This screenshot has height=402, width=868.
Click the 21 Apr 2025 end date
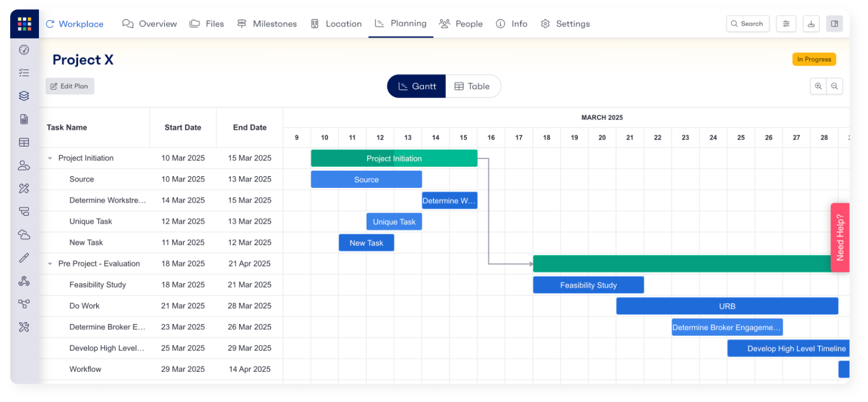(250, 264)
